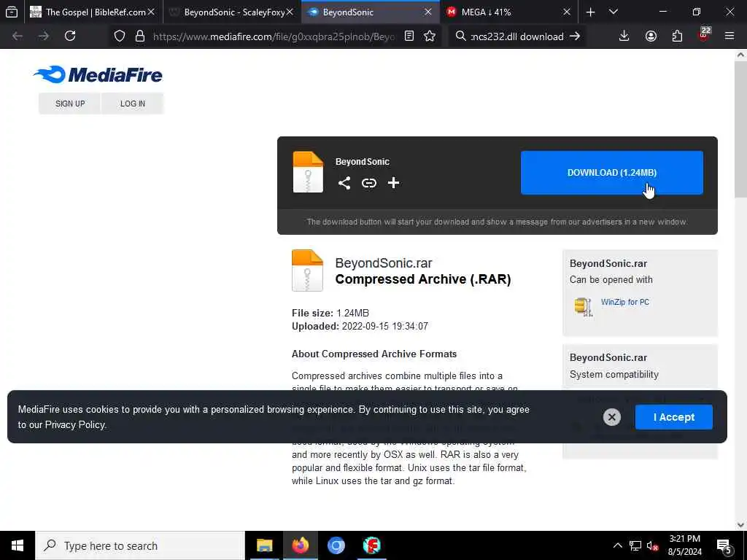Screen dimensions: 747x560
Task: Click the 'Compressed Archive (.RAR)' heading
Action: [423, 279]
